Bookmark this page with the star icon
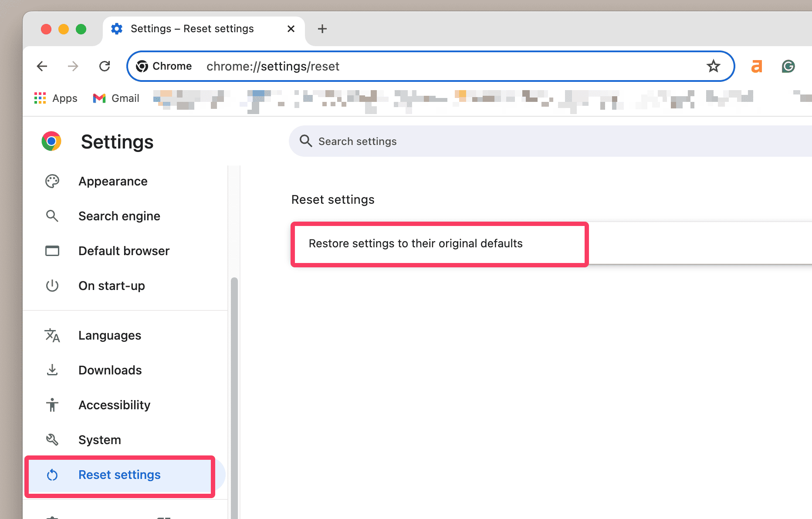The width and height of the screenshot is (812, 519). 713,66
